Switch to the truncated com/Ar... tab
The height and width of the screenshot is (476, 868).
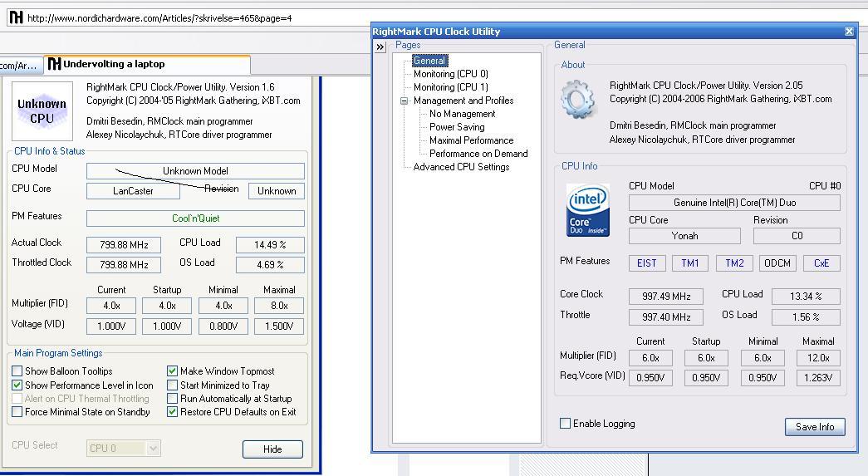[x=21, y=66]
